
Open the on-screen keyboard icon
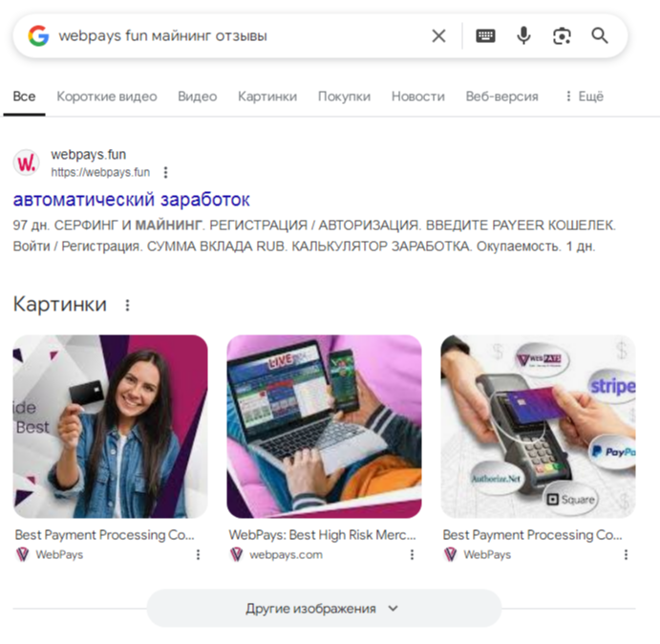coord(485,36)
